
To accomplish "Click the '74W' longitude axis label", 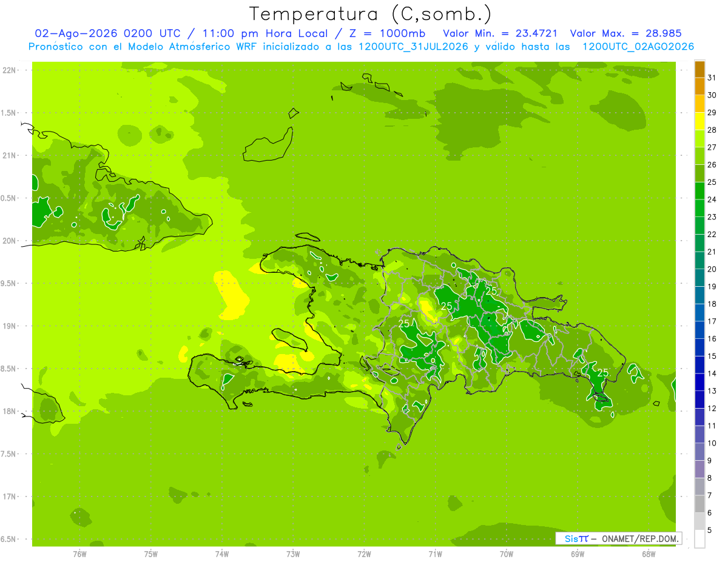I will coord(222,554).
